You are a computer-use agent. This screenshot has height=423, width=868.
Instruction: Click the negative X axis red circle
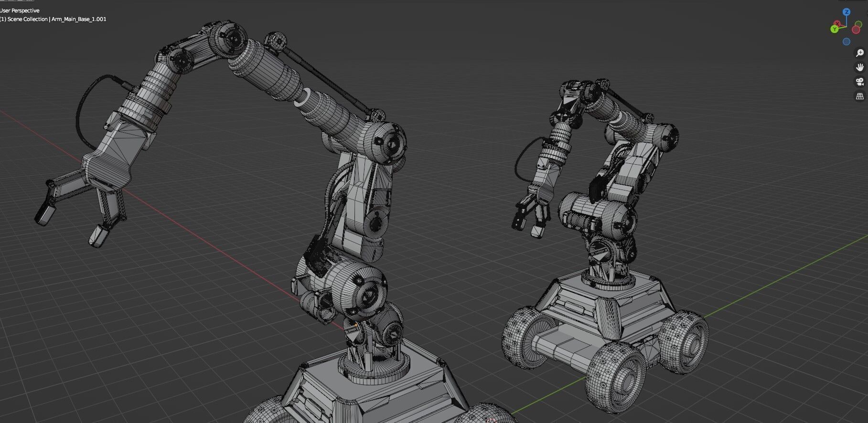(856, 30)
